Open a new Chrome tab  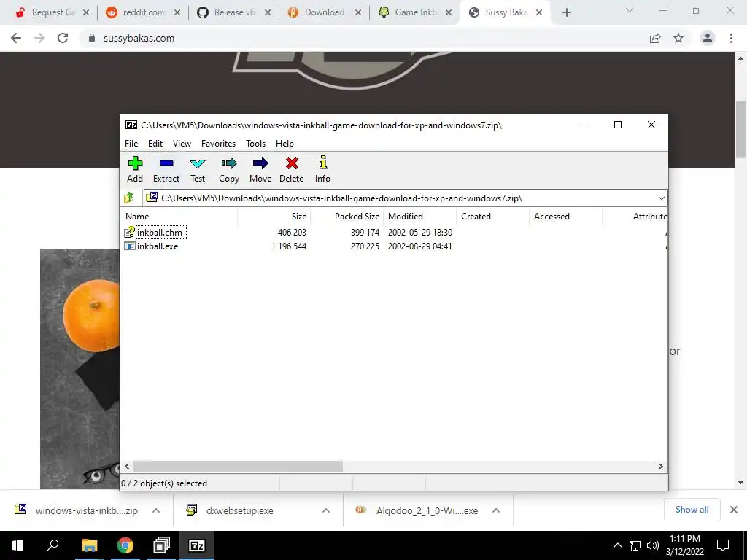coord(566,13)
